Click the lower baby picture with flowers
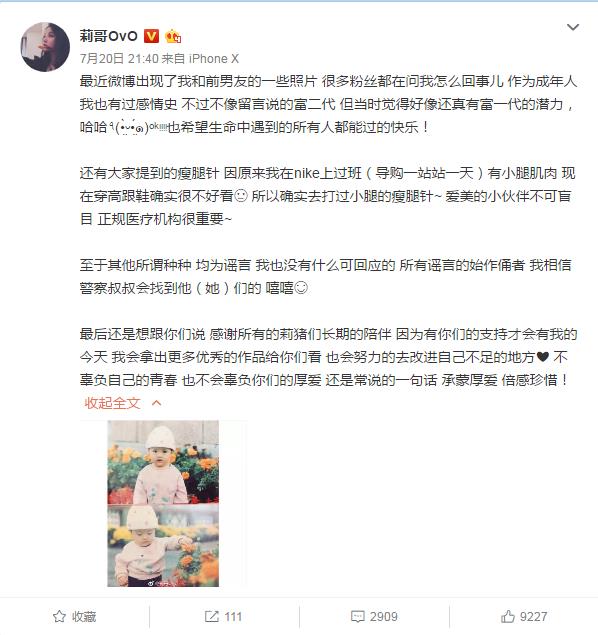The image size is (598, 635). (163, 546)
